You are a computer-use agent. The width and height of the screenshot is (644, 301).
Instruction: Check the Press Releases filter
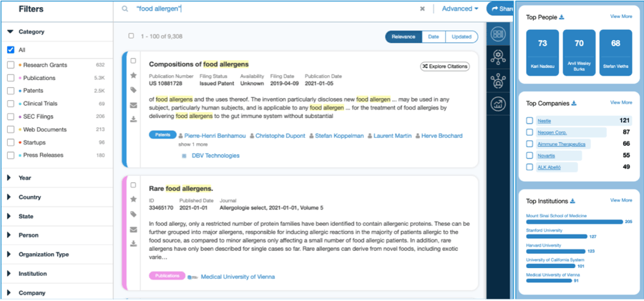(11, 155)
